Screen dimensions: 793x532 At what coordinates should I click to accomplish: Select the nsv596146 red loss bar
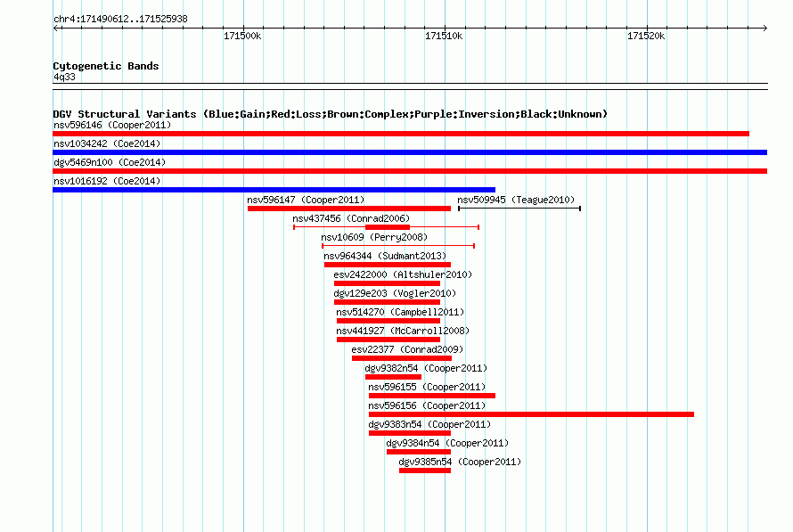401,134
